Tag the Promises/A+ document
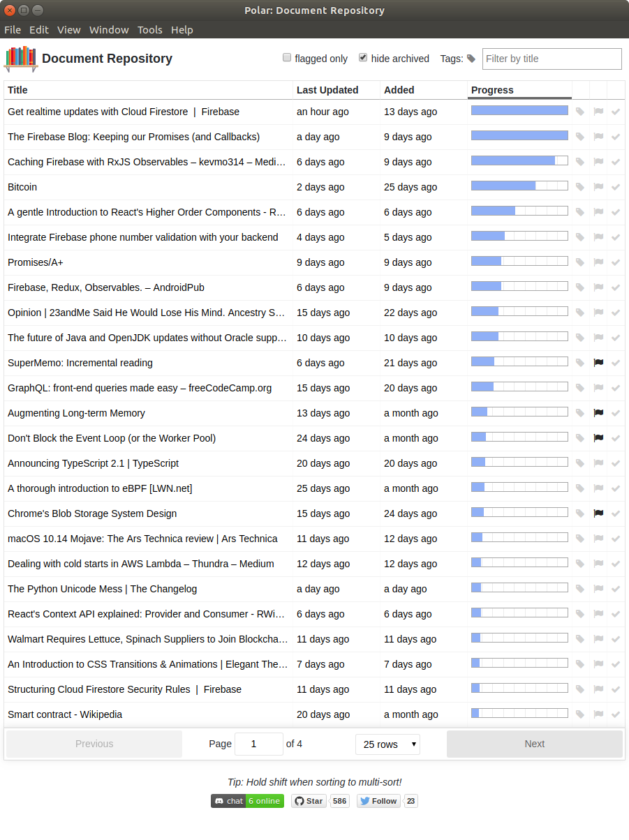Screen dimensions: 629x840 click(x=579, y=262)
